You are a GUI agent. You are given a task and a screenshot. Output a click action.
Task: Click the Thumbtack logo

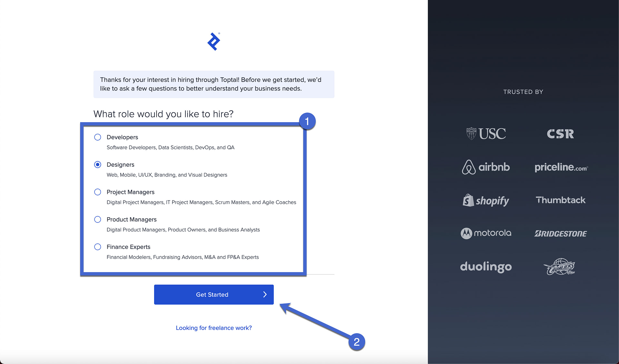point(561,200)
